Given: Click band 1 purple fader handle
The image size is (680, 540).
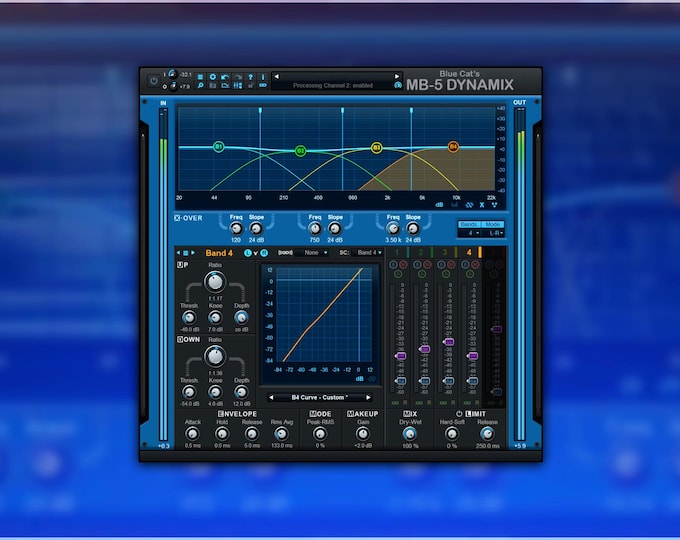Looking at the screenshot, I should coord(401,356).
